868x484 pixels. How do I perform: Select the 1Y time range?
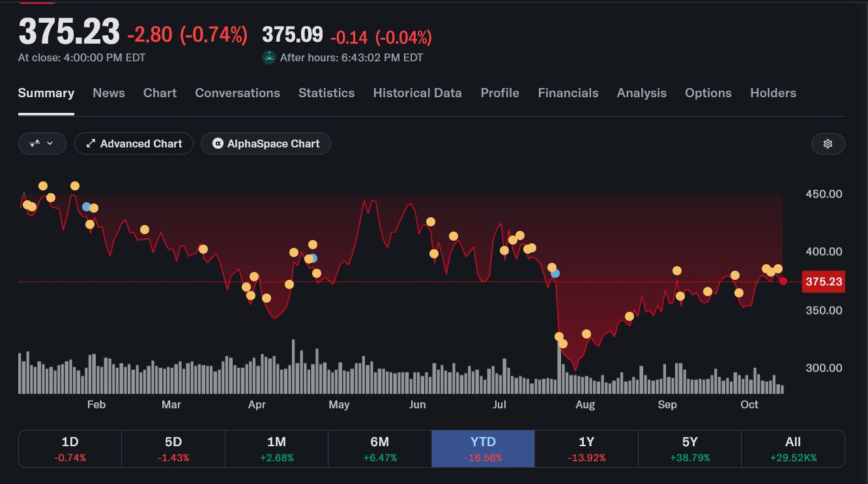tap(586, 449)
